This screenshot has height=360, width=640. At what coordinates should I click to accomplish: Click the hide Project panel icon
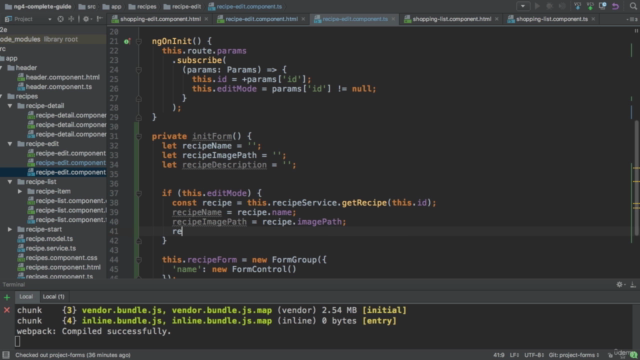99,19
